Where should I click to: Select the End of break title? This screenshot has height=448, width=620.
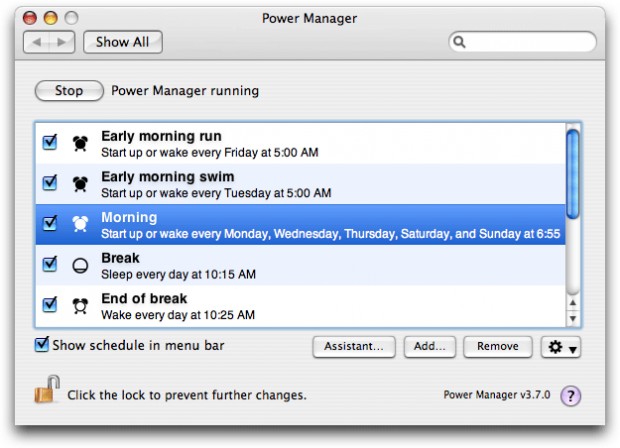click(x=144, y=299)
